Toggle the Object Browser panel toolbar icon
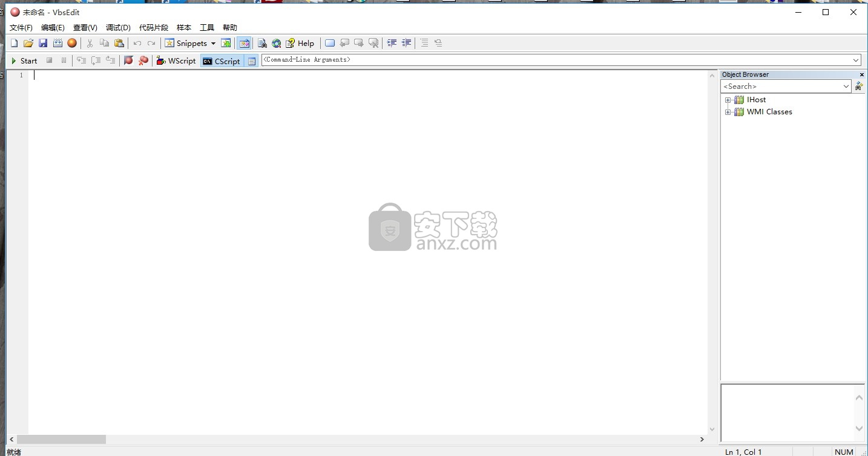 tap(244, 43)
